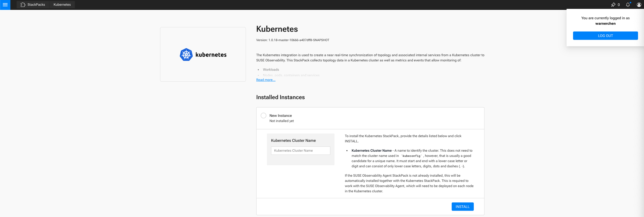Image resolution: width=644 pixels, height=217 pixels.
Task: Click the pin icon in top bar
Action: coord(613,5)
